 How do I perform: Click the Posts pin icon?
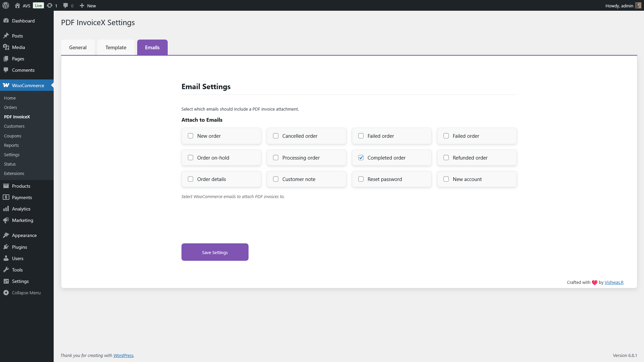click(6, 36)
